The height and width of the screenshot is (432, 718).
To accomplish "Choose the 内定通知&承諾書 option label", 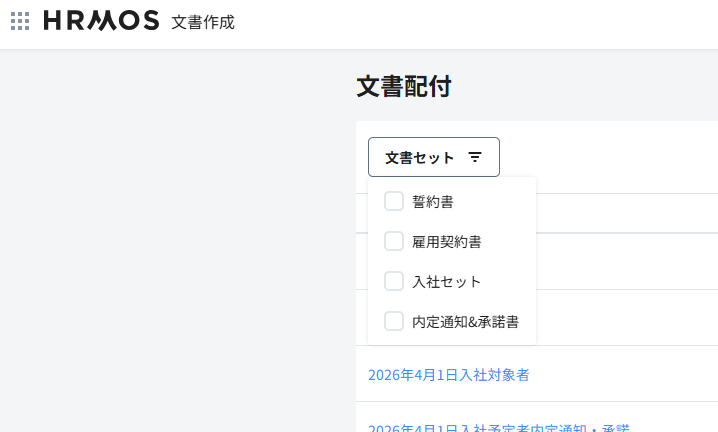I will (465, 322).
